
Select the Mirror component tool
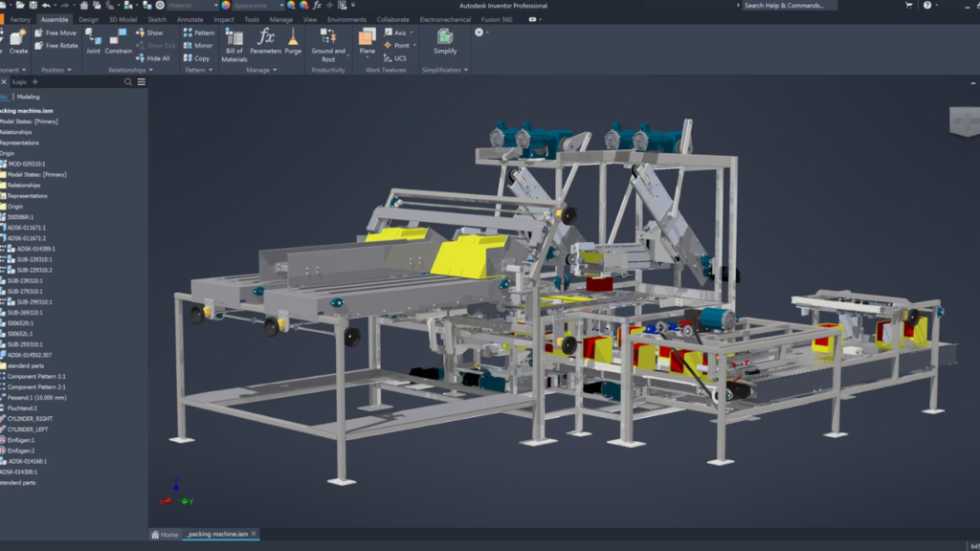click(198, 45)
